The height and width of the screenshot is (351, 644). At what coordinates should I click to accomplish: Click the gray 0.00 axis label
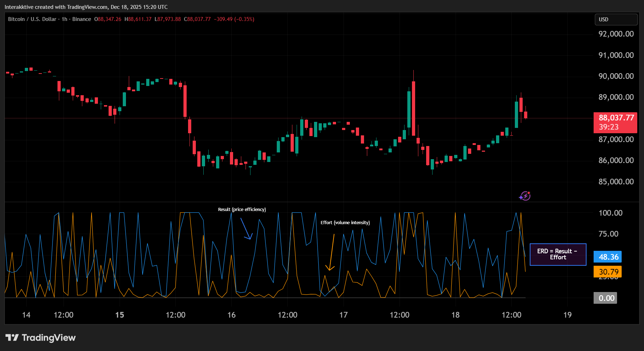(605, 298)
